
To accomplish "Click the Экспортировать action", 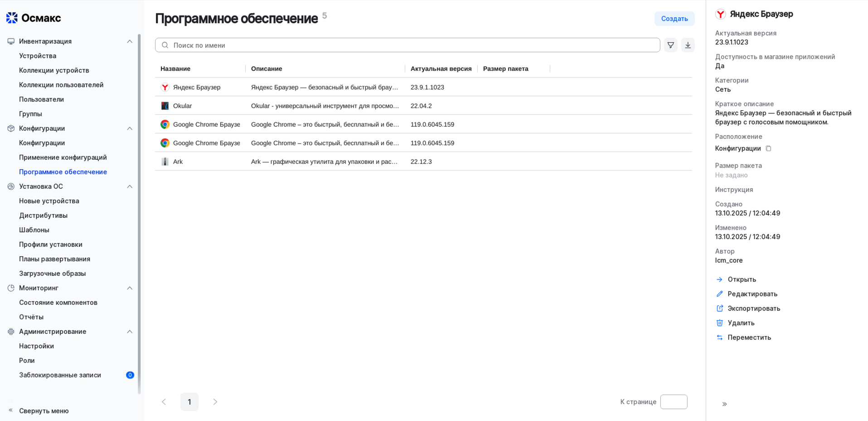I will (x=753, y=308).
